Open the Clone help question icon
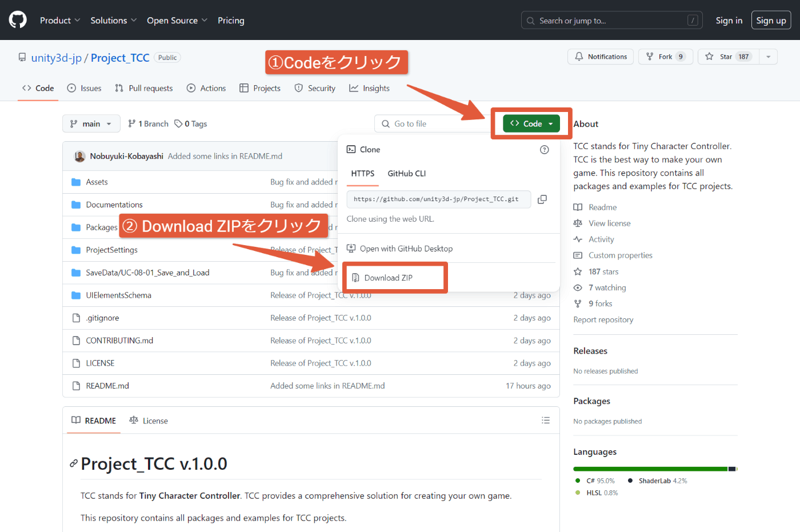This screenshot has height=532, width=800. point(544,150)
